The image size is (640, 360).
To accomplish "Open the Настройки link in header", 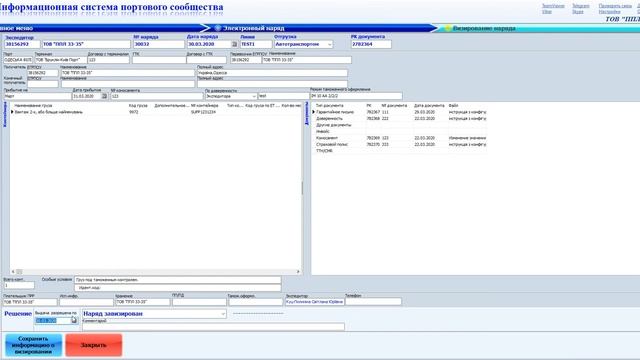I will pos(609,12).
